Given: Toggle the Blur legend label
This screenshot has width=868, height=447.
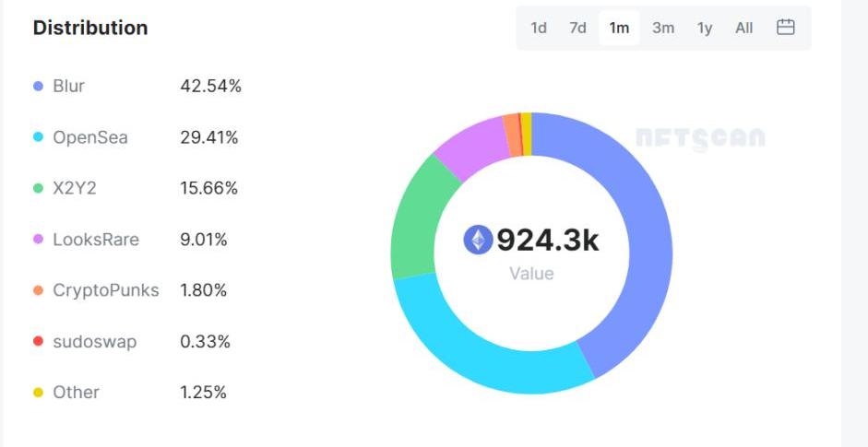Looking at the screenshot, I should (69, 87).
